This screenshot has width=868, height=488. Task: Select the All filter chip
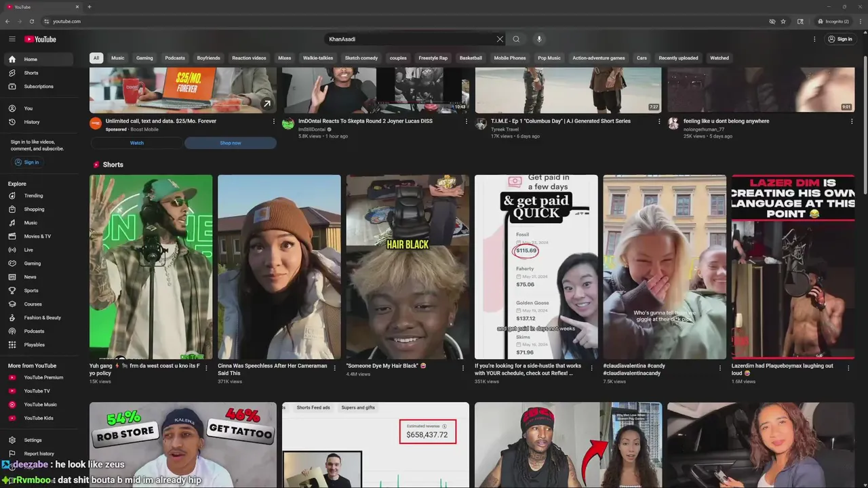[x=96, y=58]
